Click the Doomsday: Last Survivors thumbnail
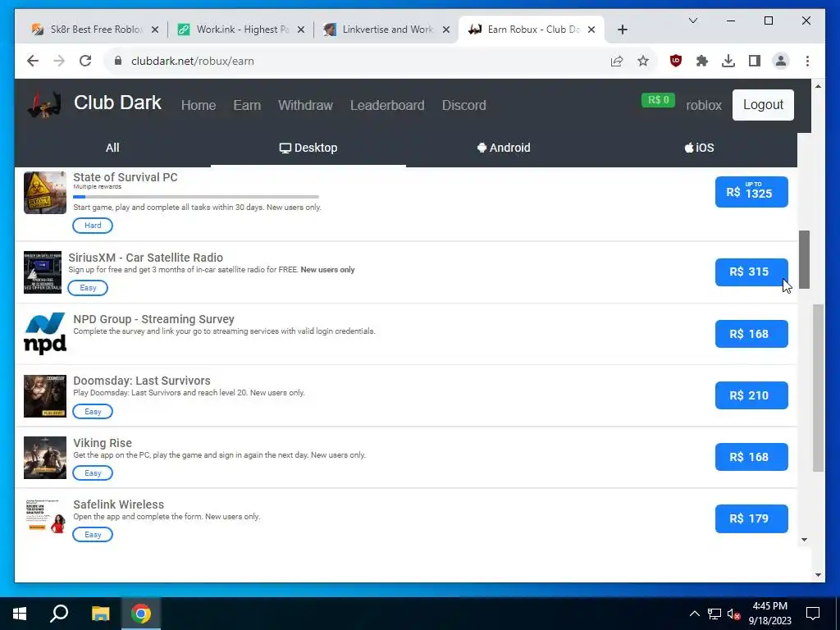 (45, 396)
